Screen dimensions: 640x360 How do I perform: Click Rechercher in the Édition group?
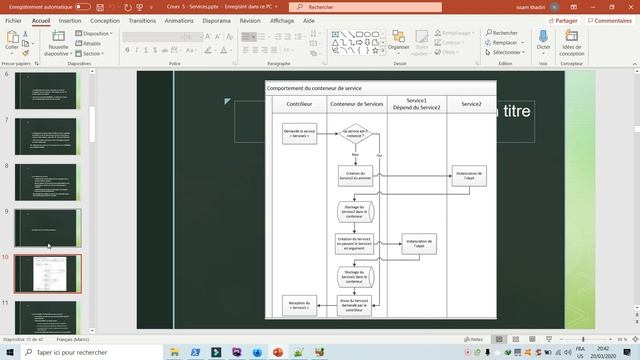[x=502, y=33]
